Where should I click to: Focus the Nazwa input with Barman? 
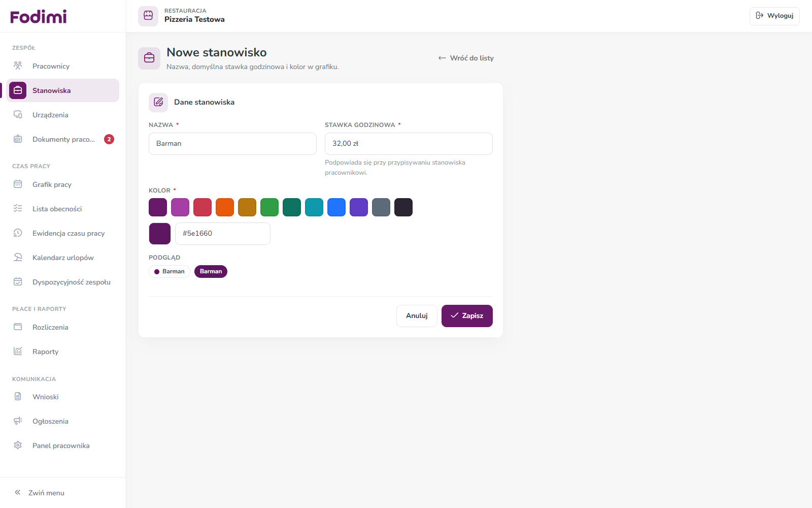[x=232, y=144]
